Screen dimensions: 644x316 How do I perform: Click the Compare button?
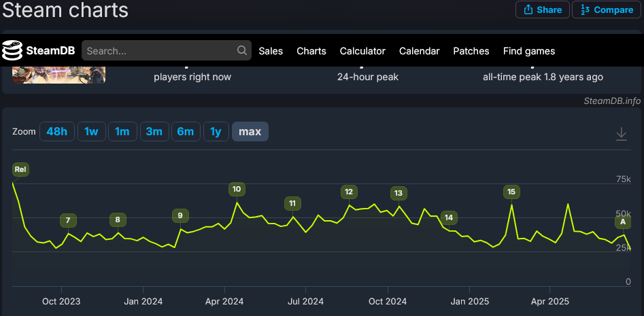point(607,10)
